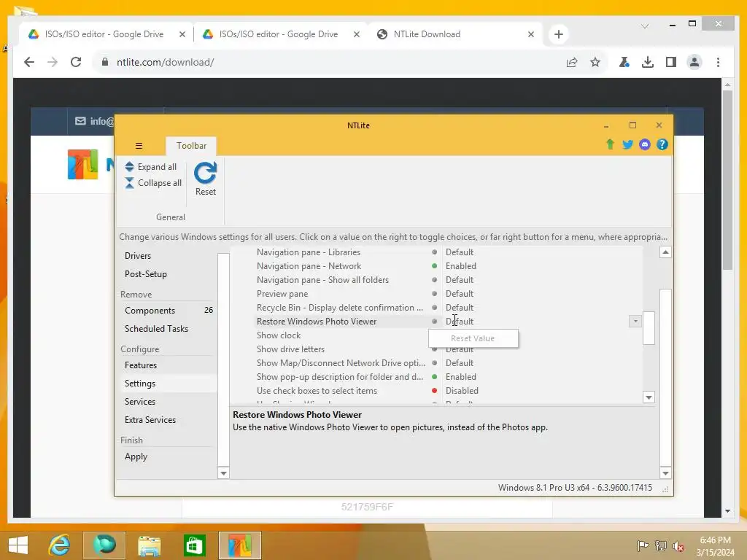
Task: Click the settings list down arrow
Action: [x=649, y=397]
